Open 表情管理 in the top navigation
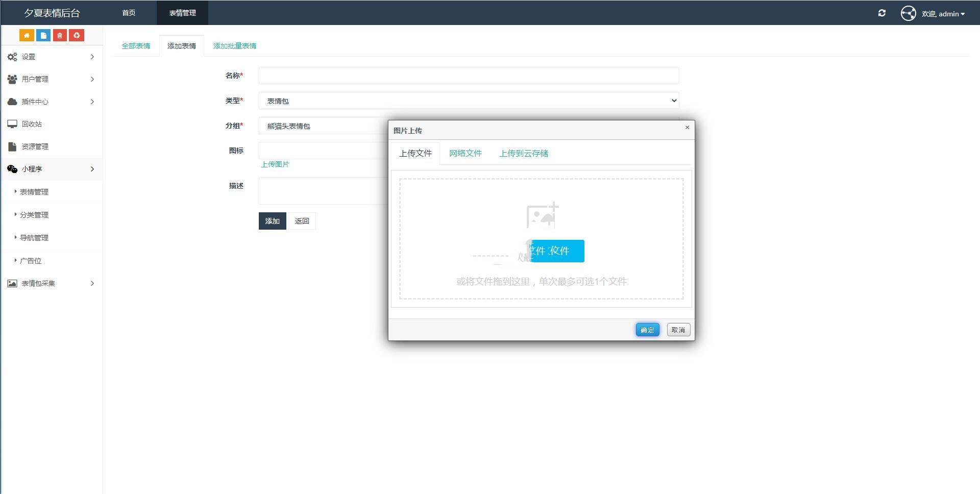This screenshot has width=980, height=494. point(182,13)
